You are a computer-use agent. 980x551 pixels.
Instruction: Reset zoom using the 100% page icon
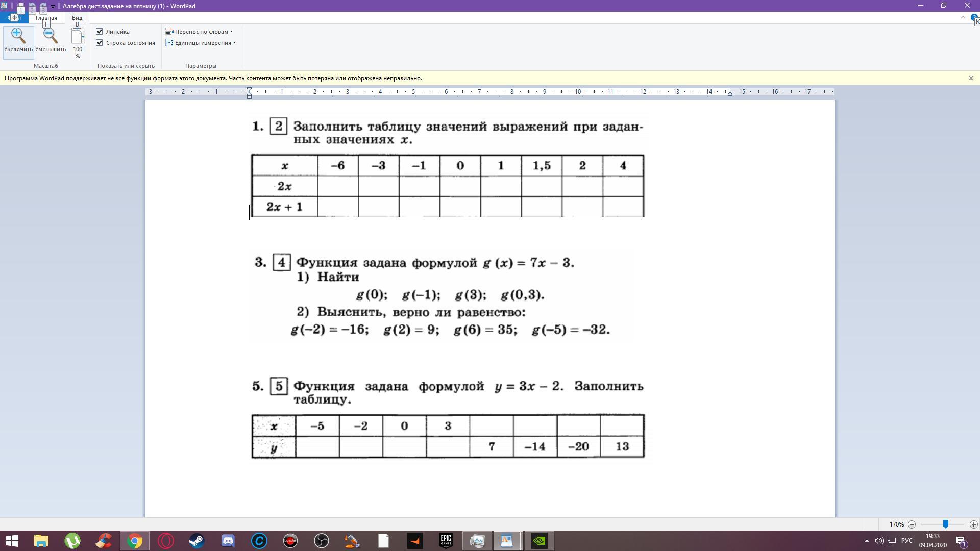coord(78,43)
